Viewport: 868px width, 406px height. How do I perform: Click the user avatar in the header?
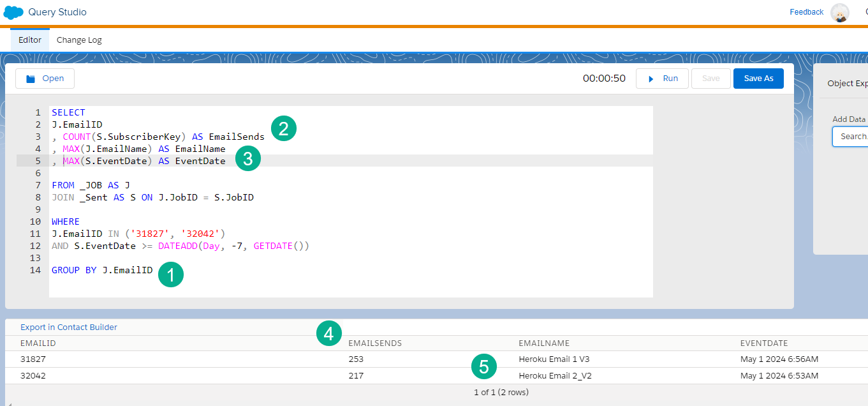(839, 12)
